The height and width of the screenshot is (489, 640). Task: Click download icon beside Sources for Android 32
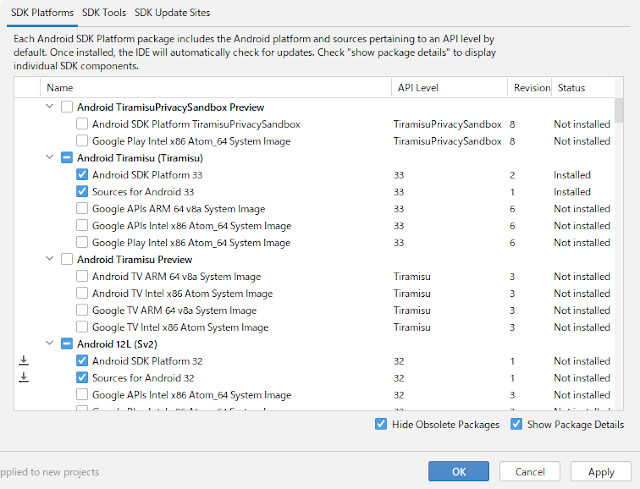24,378
